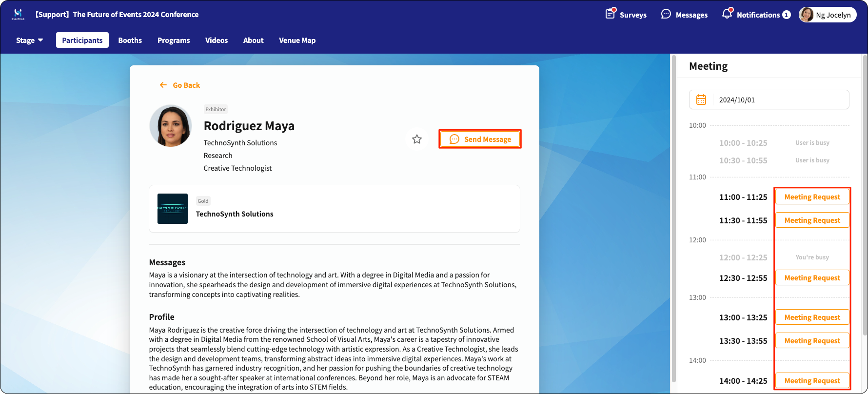Request meeting for 13:30 - 13:55 slot
Viewport: 868px width, 394px height.
pos(812,341)
